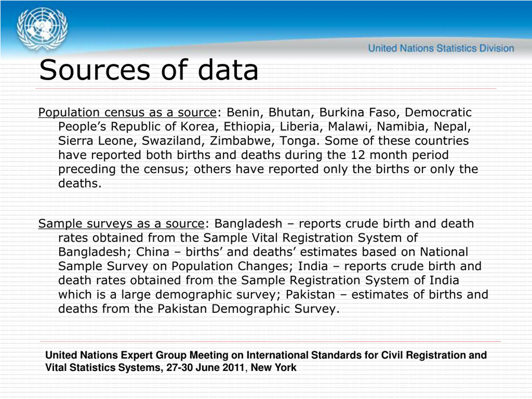Click the first 'Bangladesh' after the surveys heading
Image resolution: width=532 pixels, height=399 pixels.
point(248,224)
